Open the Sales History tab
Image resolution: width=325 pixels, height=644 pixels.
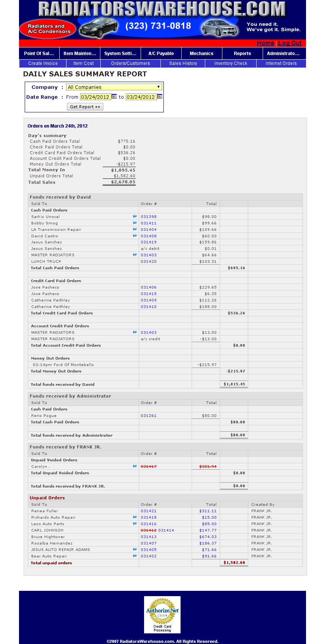(183, 63)
